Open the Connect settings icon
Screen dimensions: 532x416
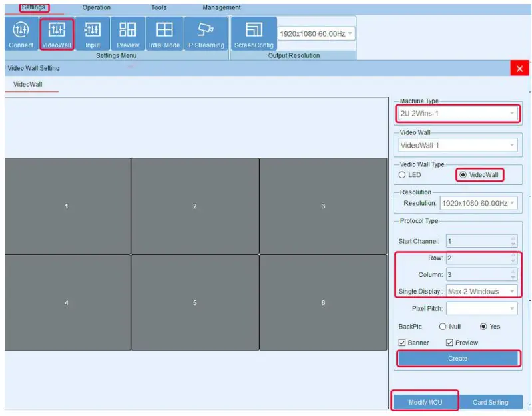pyautogui.click(x=21, y=33)
